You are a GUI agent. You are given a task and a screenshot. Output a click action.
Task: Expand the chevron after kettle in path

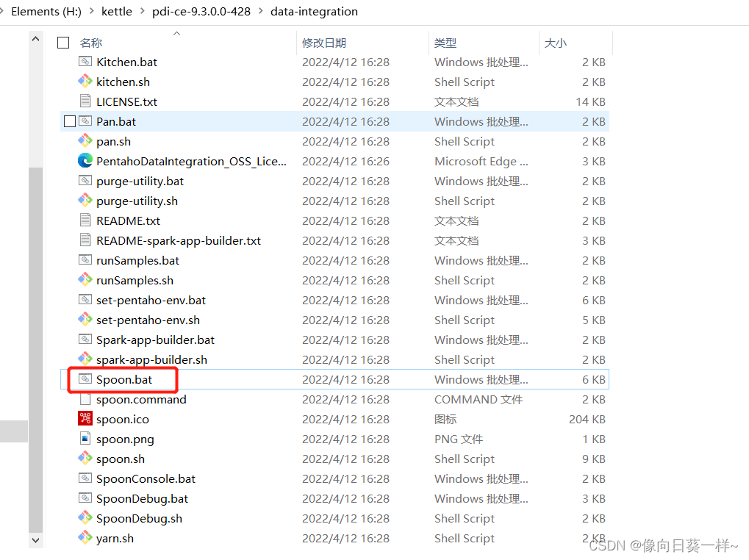click(x=142, y=11)
